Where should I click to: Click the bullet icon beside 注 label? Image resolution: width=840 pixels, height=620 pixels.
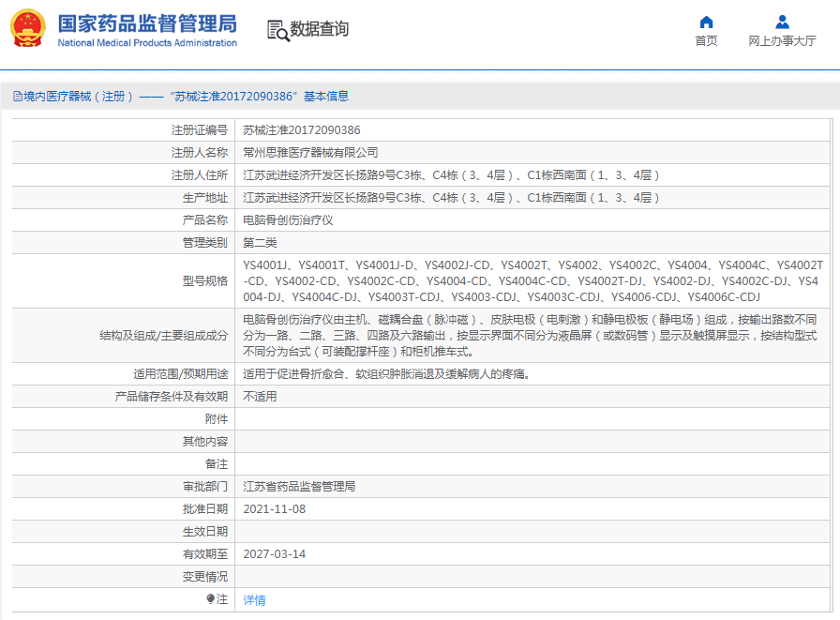210,598
